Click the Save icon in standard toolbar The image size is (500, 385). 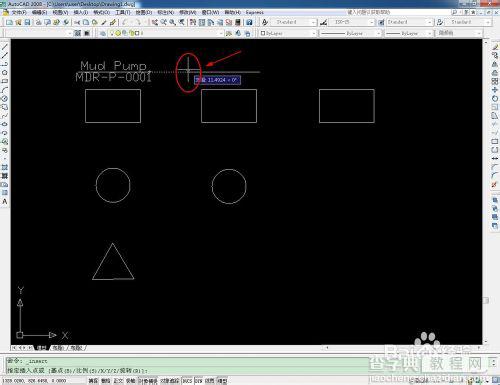click(x=27, y=22)
